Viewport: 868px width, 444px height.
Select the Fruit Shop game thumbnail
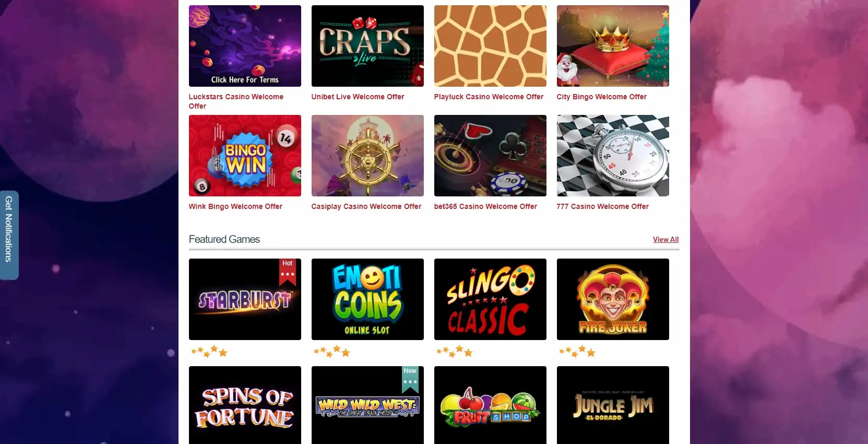click(x=490, y=405)
